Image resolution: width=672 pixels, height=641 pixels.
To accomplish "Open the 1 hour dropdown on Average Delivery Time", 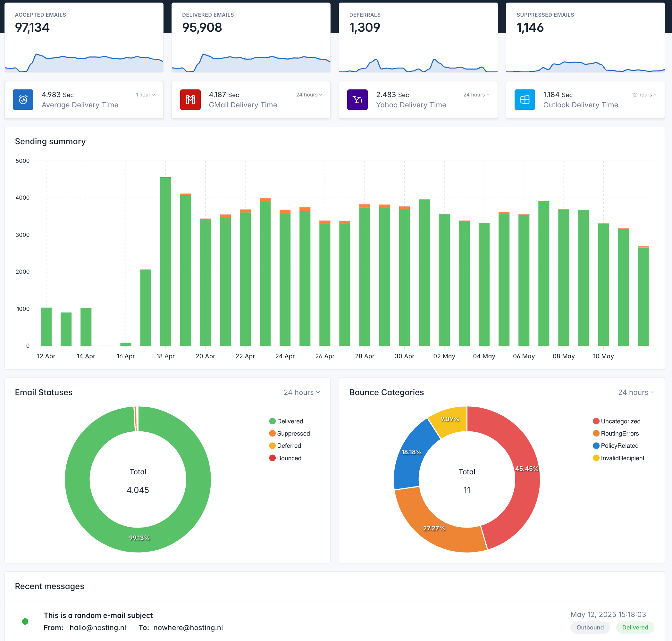I will click(145, 95).
